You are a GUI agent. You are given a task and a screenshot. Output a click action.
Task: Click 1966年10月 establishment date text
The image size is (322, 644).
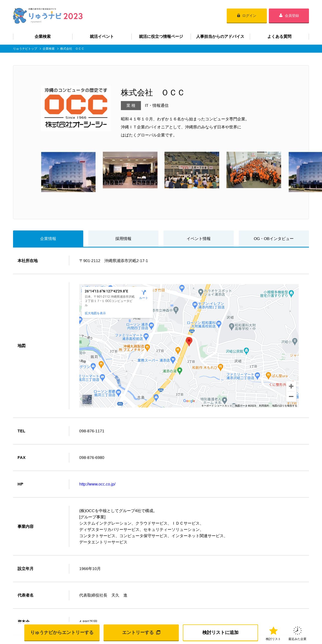[x=90, y=569]
